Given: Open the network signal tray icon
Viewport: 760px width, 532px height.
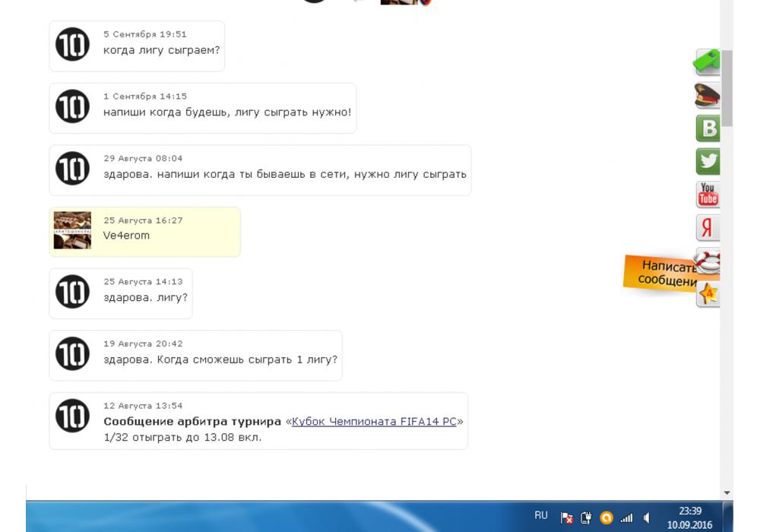Looking at the screenshot, I should [626, 518].
